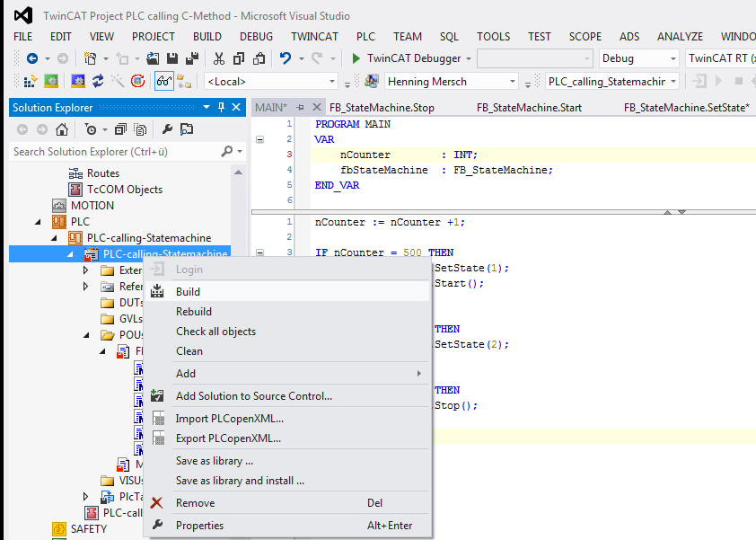The width and height of the screenshot is (756, 540).
Task: Click the Undo arrow icon
Action: point(286,58)
